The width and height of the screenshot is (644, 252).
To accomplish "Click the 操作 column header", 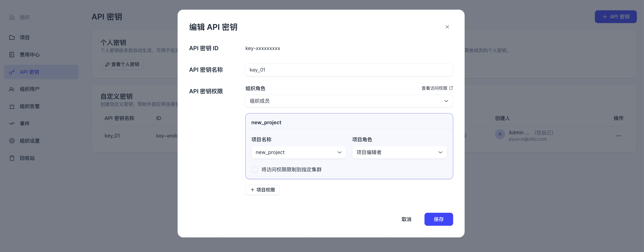I will coord(618,118).
